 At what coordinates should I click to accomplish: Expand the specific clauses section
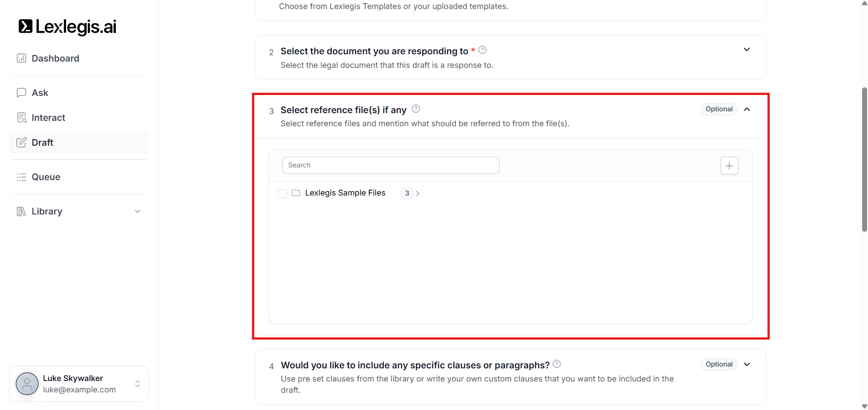[x=747, y=364]
